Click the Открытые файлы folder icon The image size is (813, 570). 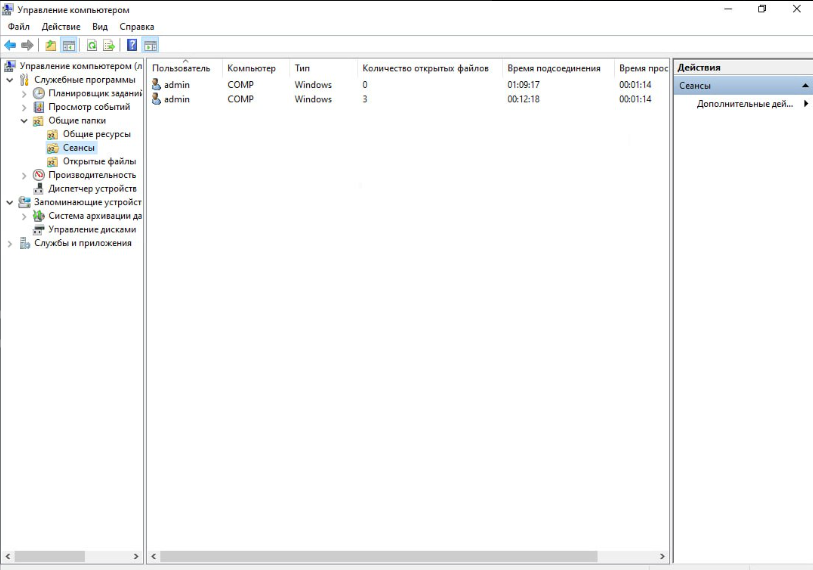(52, 161)
